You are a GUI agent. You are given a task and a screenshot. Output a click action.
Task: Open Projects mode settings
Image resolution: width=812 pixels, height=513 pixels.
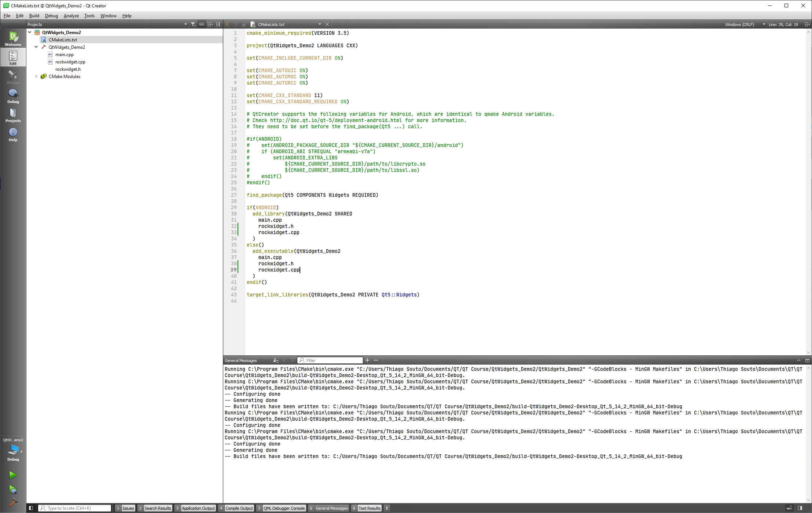pyautogui.click(x=13, y=115)
